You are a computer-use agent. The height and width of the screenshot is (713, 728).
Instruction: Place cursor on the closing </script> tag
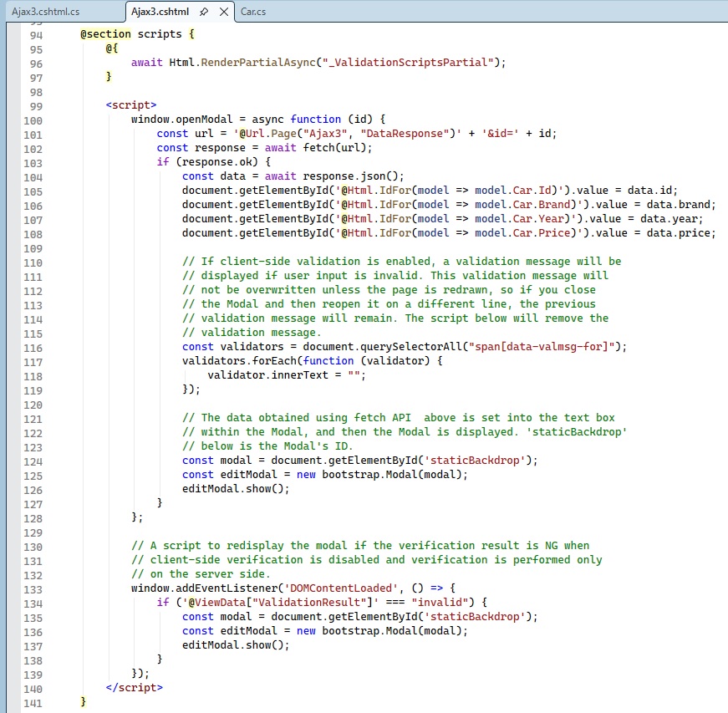click(135, 688)
